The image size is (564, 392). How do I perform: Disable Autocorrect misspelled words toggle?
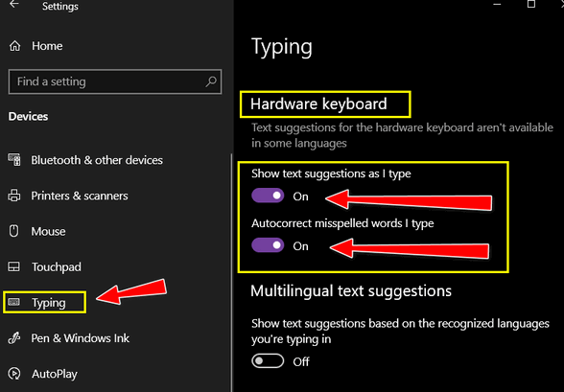(x=268, y=245)
